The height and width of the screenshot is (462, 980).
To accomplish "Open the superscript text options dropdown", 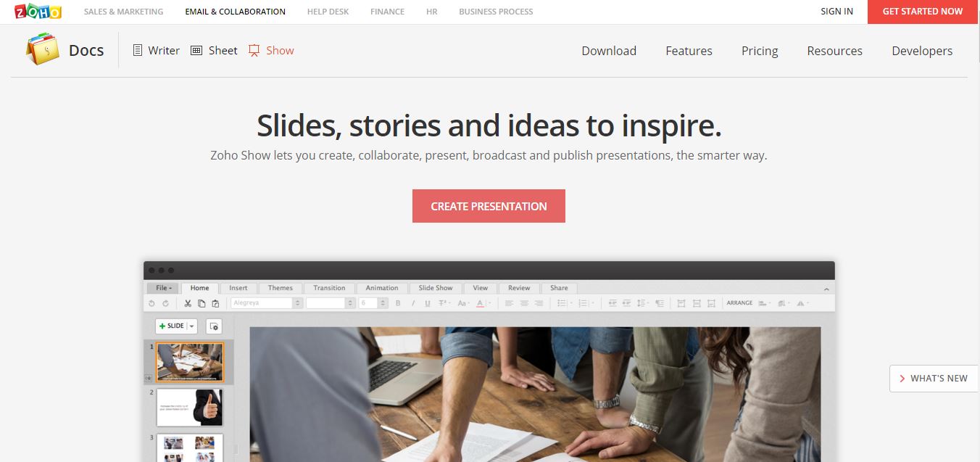I will coord(444,303).
